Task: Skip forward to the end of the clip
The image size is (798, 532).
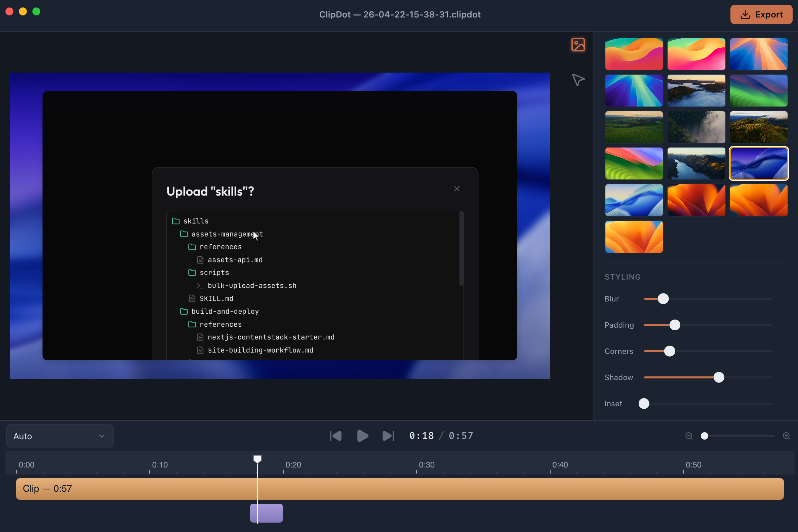Action: (x=388, y=436)
